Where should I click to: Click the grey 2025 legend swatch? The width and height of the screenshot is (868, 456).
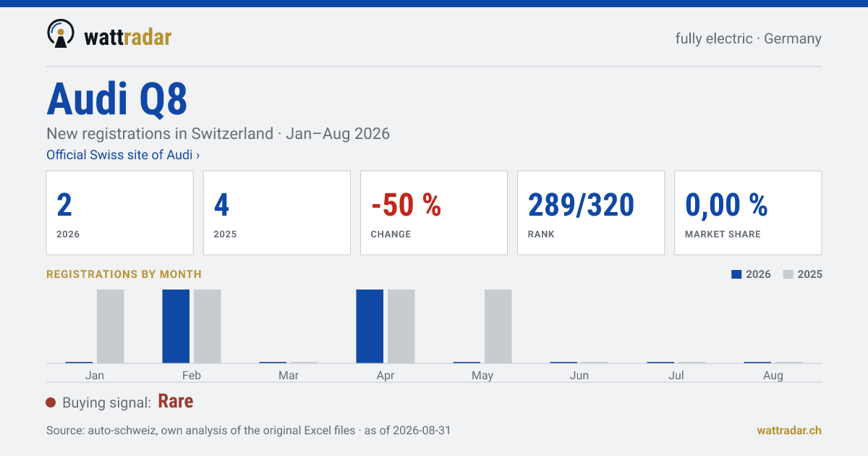point(788,274)
